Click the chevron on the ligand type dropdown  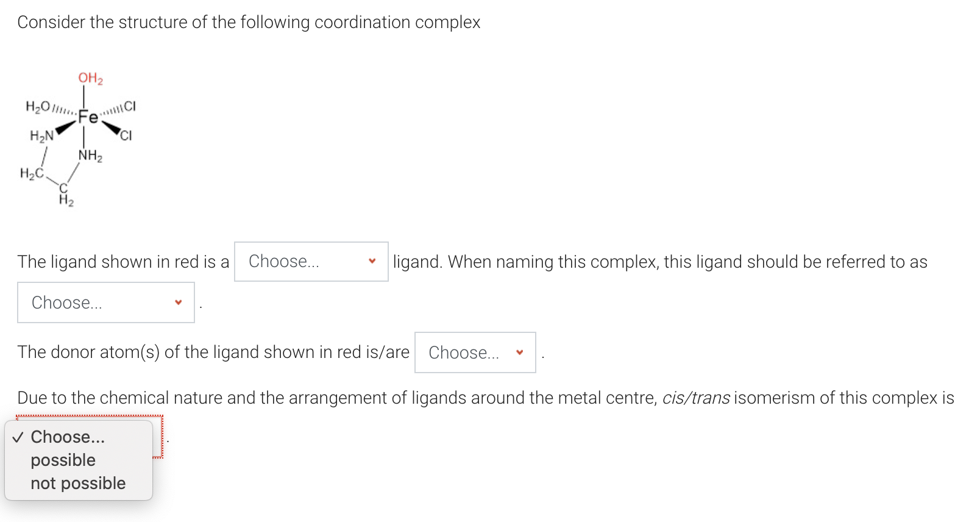(x=373, y=262)
